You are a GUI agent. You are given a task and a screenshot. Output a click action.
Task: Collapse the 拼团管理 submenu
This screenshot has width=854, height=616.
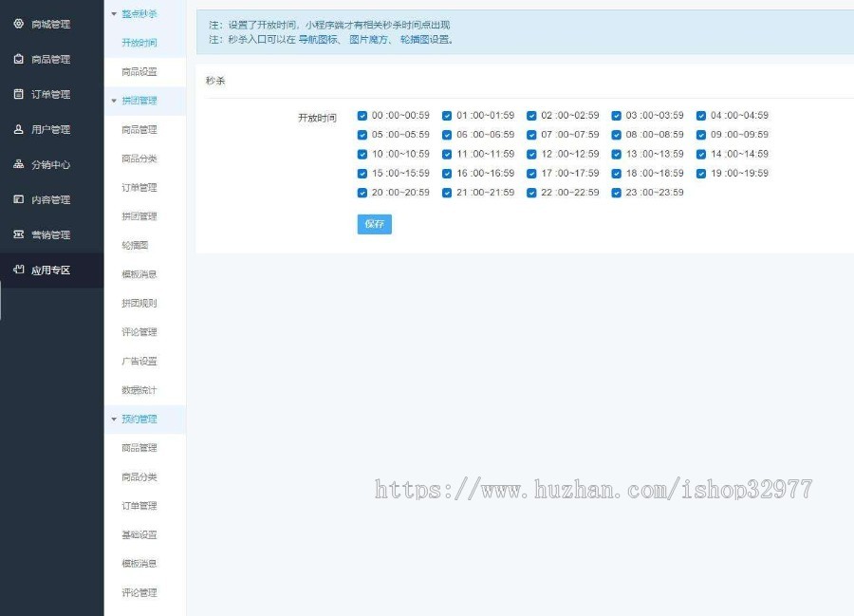(140, 100)
